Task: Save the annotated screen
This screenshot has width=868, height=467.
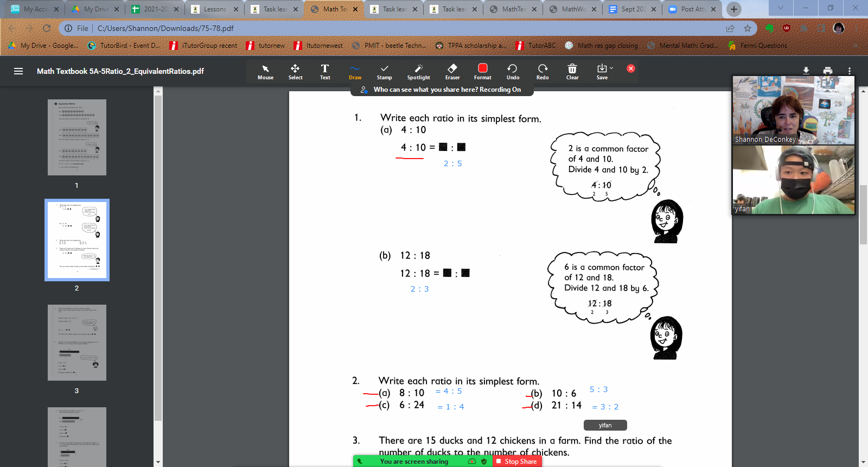Action: 602,72
